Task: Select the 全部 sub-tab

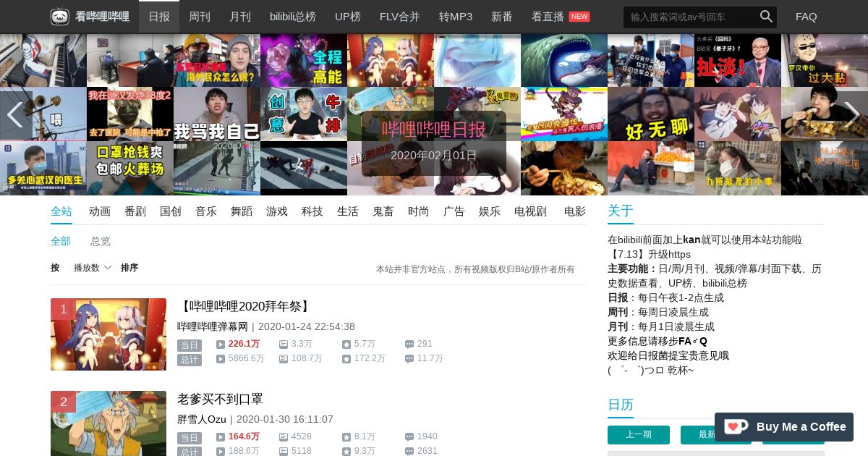Action: pos(61,241)
